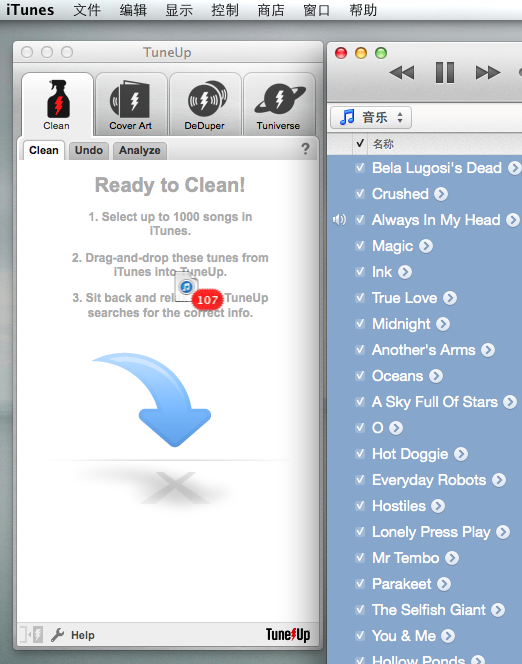Click the question mark help icon
This screenshot has width=522, height=664.
coord(305,149)
